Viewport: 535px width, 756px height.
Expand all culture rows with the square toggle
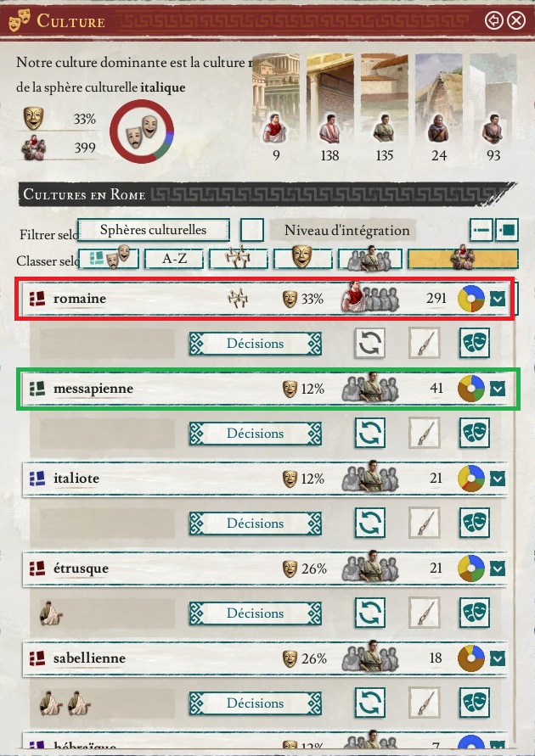pyautogui.click(x=507, y=230)
